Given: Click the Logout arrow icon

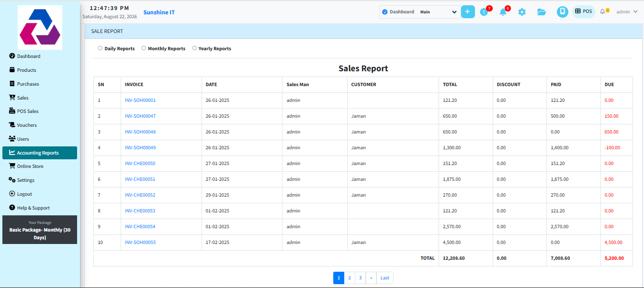Looking at the screenshot, I should (12, 194).
